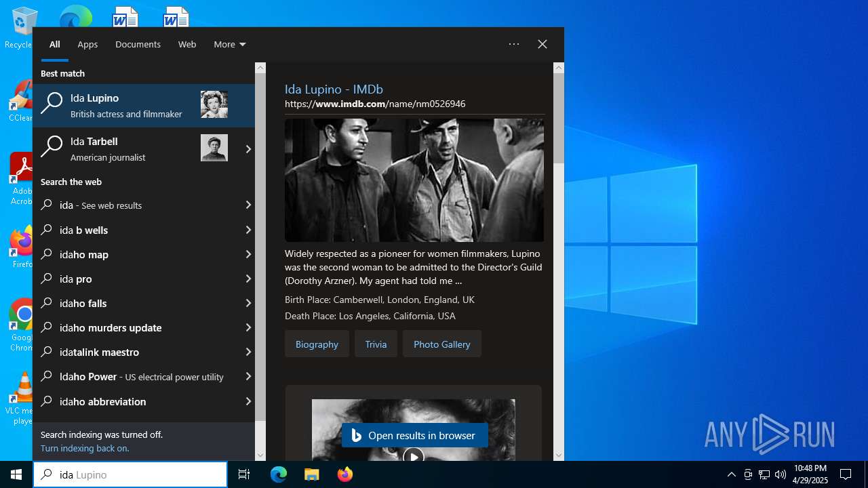Expand the 'ida b wells' suggestion arrow
868x488 pixels.
click(x=248, y=230)
